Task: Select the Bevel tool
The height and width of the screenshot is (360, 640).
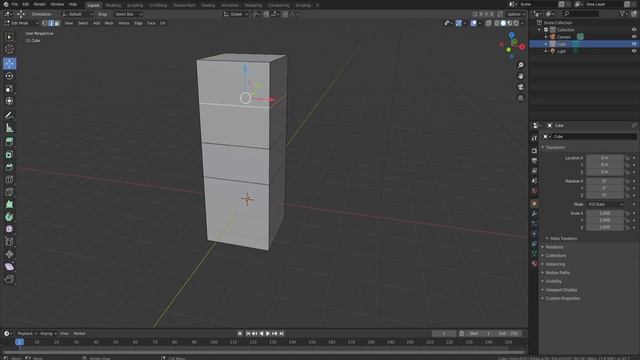Action: (9, 167)
